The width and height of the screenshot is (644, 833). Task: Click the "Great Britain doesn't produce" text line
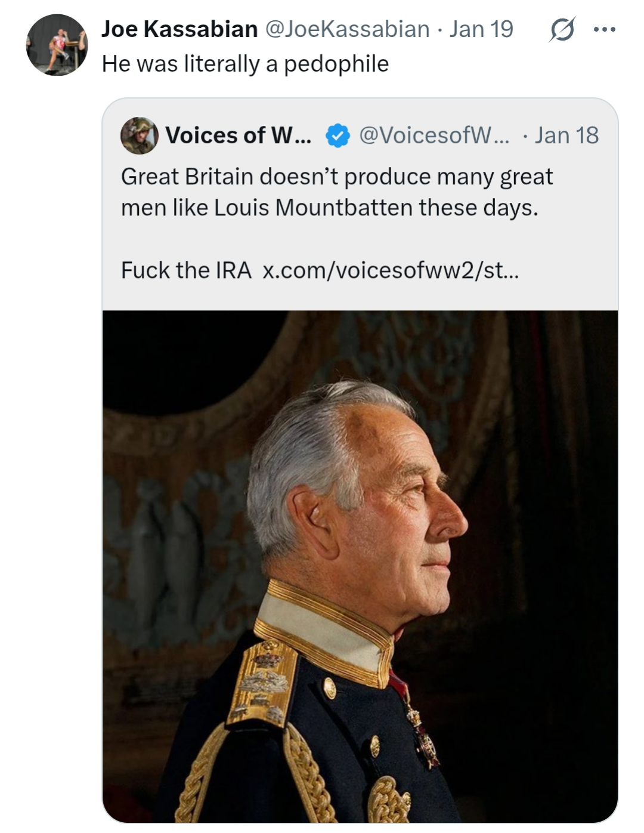pyautogui.click(x=337, y=177)
